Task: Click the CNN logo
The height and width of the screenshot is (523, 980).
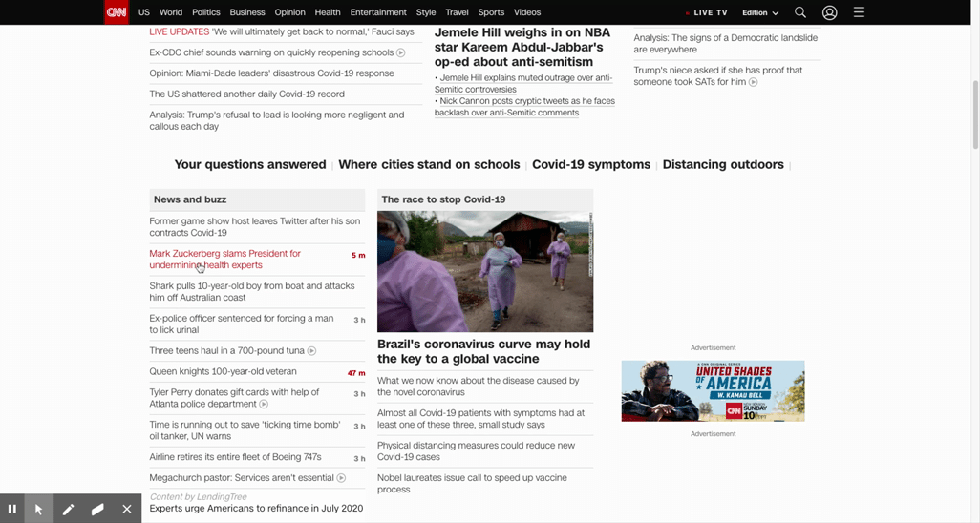Action: coord(117,11)
